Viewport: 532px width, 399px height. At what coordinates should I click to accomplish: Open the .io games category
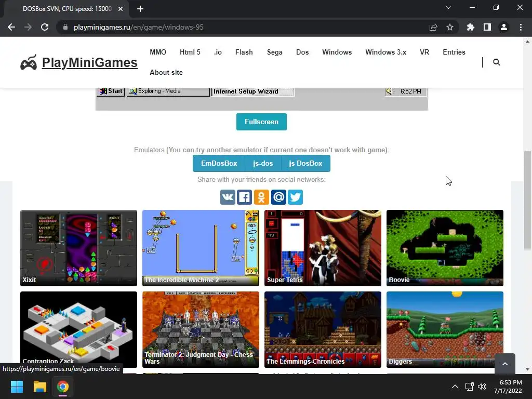[x=218, y=52]
